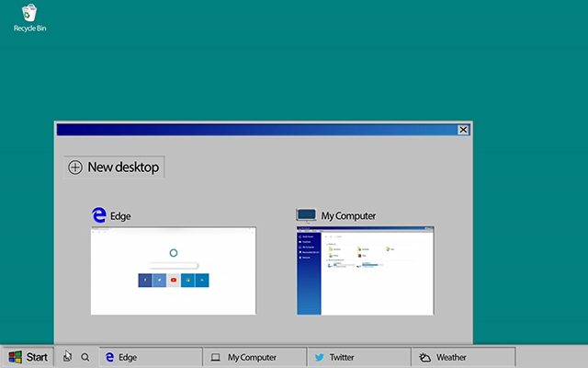The height and width of the screenshot is (368, 588).
Task: Open the Recycle Bin desktop icon
Action: click(x=29, y=18)
